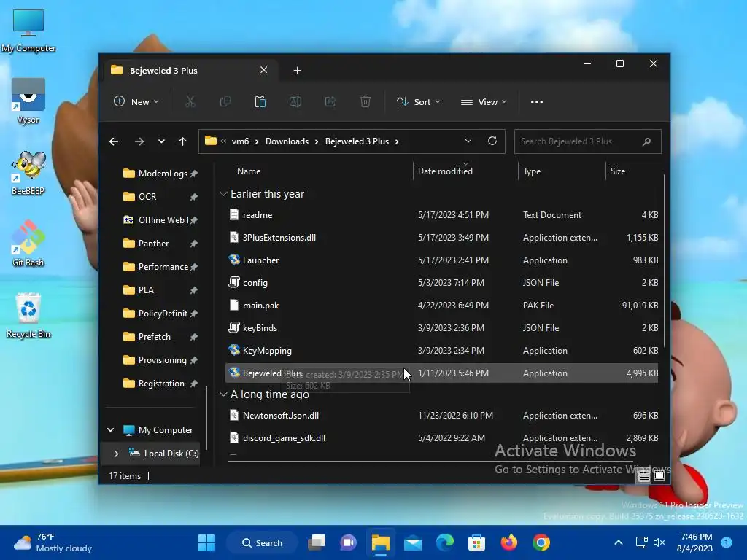Sort by the Size column header
This screenshot has height=560, width=747.
[618, 171]
